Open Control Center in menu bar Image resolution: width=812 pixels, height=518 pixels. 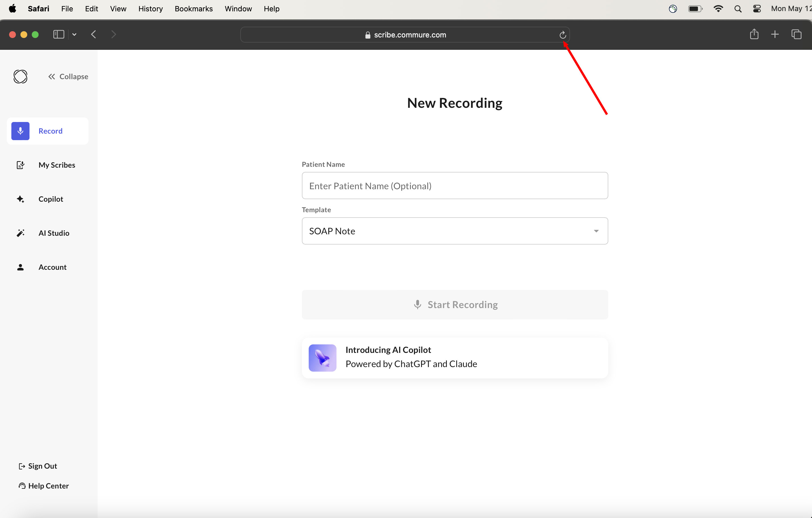tap(757, 9)
